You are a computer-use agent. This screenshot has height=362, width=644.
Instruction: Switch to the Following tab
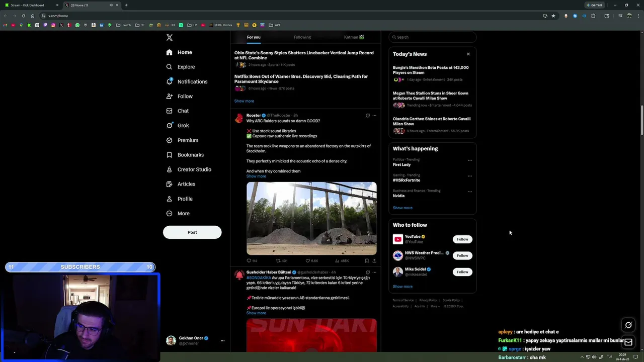(302, 37)
